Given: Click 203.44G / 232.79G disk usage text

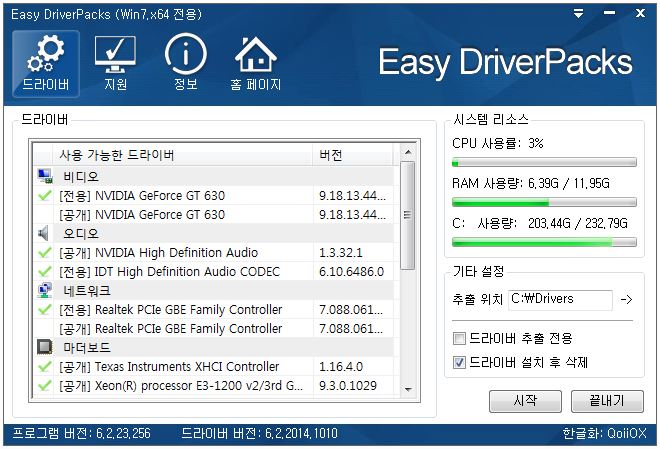Looking at the screenshot, I should 578,223.
